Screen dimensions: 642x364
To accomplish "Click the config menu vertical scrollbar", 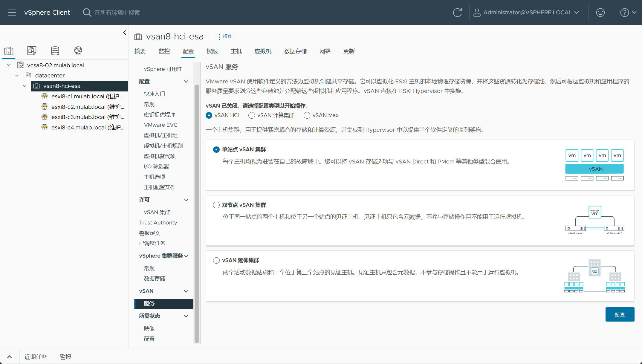I will coord(197,214).
